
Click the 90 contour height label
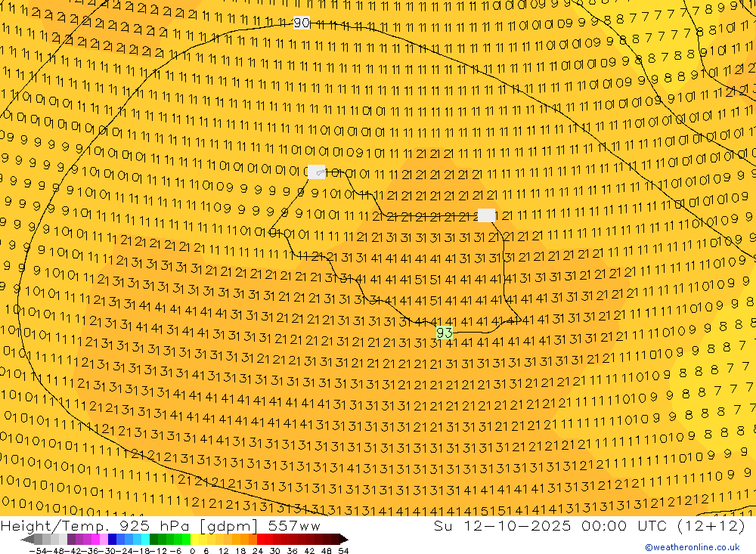coord(302,22)
